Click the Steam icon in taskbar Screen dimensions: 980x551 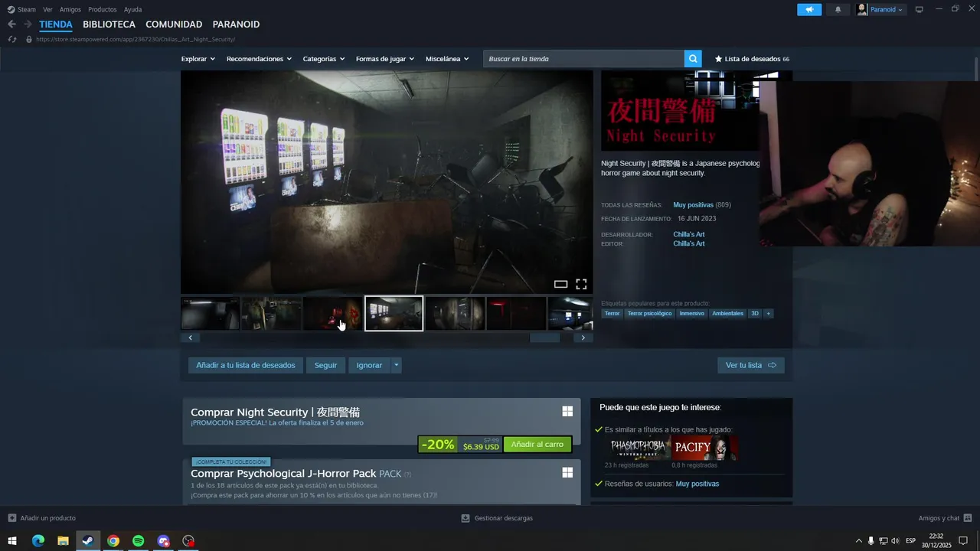(88, 541)
